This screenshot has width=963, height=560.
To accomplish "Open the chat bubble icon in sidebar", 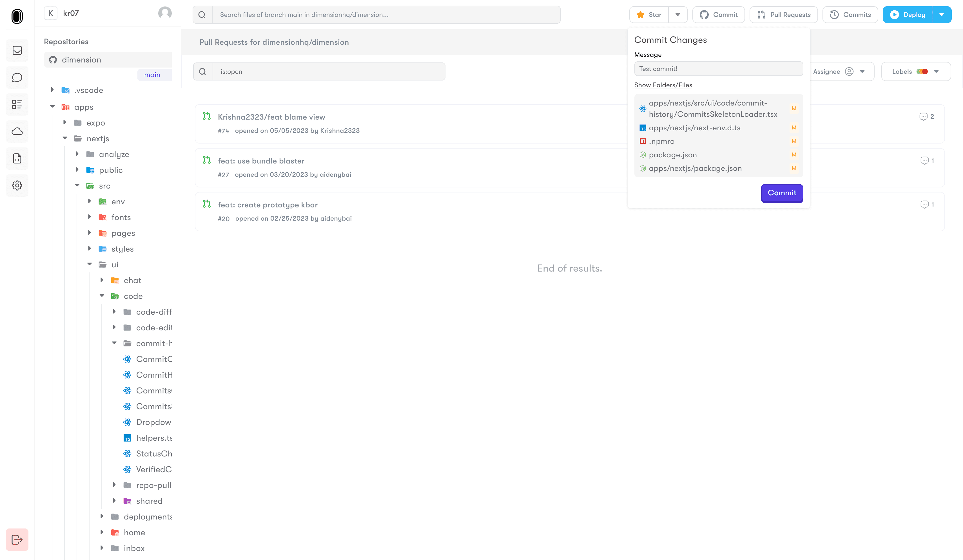I will click(17, 78).
